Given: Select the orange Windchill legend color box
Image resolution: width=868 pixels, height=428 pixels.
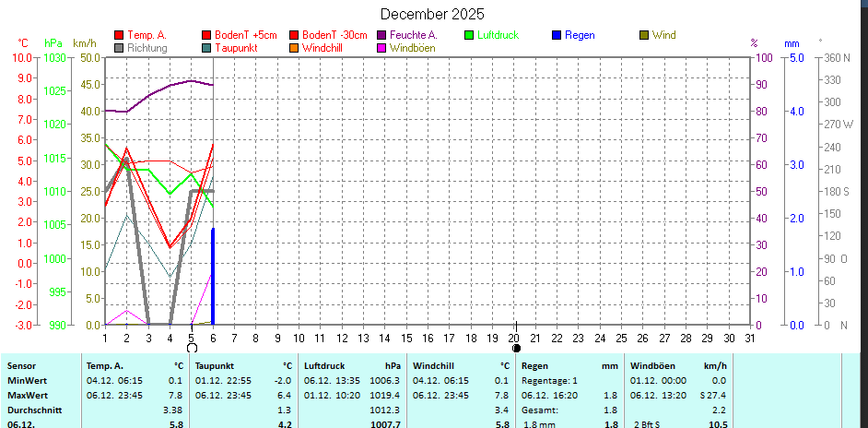Looking at the screenshot, I should 294,47.
